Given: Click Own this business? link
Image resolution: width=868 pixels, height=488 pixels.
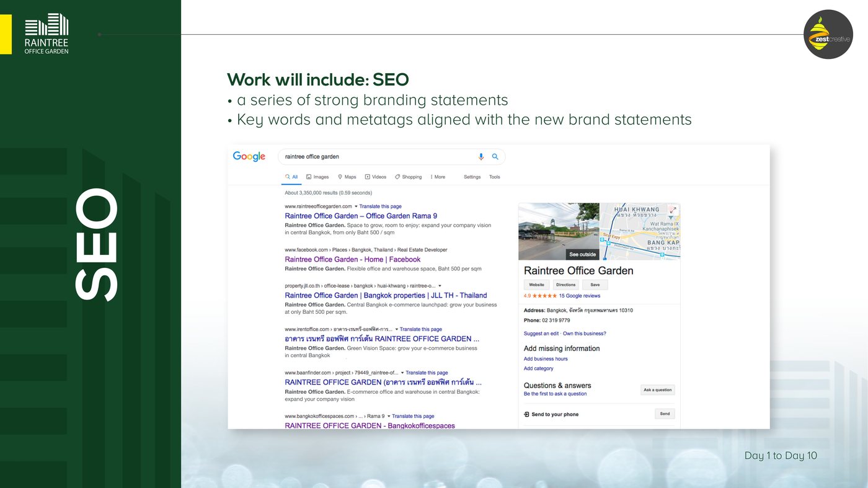Looking at the screenshot, I should [x=585, y=334].
